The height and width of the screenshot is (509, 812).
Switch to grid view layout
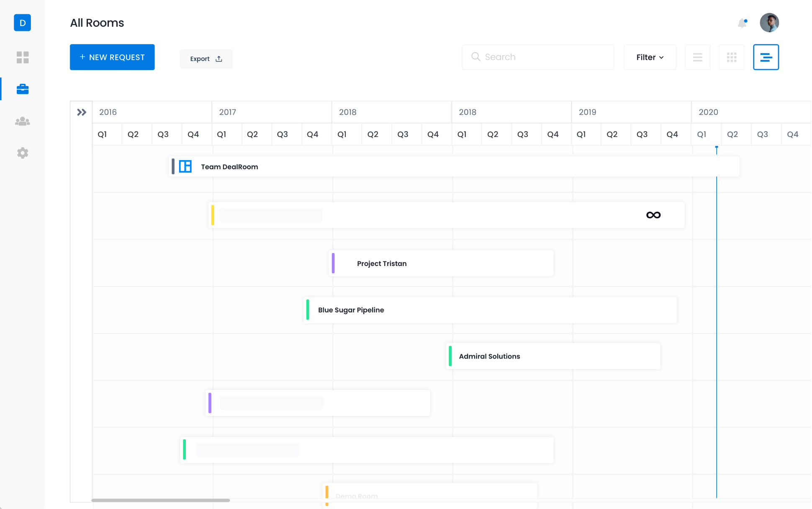(x=731, y=57)
